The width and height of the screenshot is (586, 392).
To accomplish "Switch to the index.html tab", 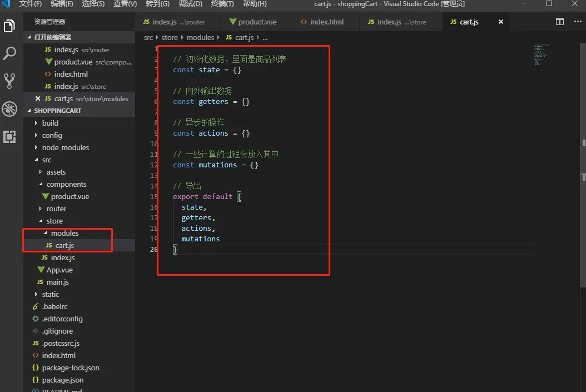I will [326, 22].
